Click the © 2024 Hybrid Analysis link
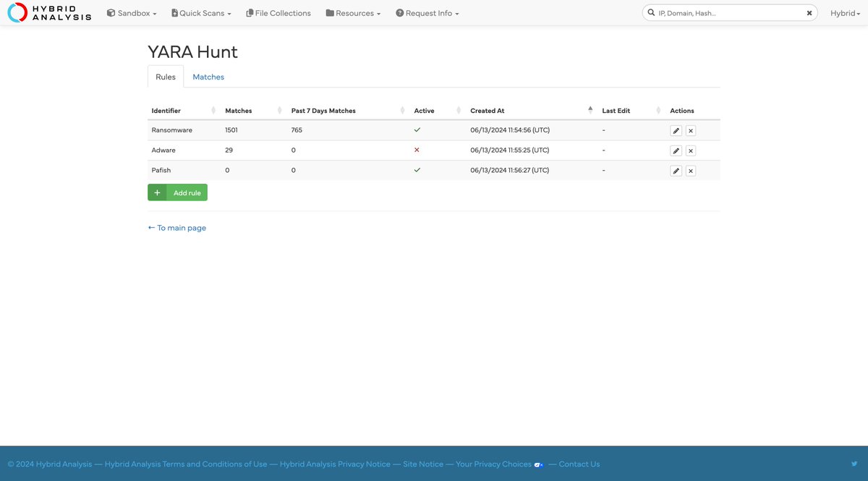The width and height of the screenshot is (868, 481). pyautogui.click(x=50, y=464)
